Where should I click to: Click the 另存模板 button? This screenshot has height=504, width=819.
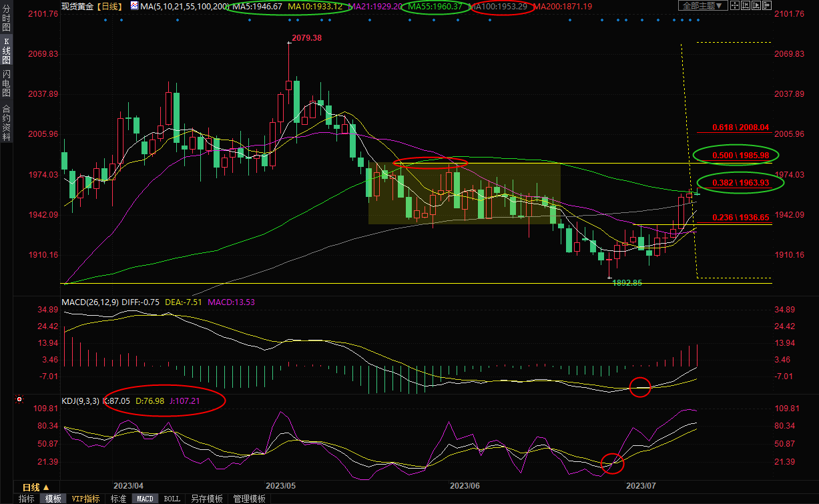206,499
